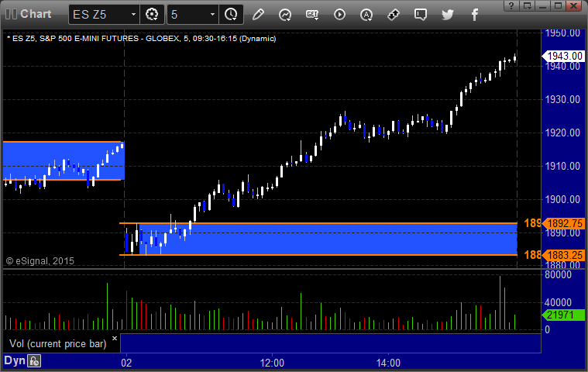The width and height of the screenshot is (588, 372).
Task: Click the Dyn time template label
Action: [15, 360]
